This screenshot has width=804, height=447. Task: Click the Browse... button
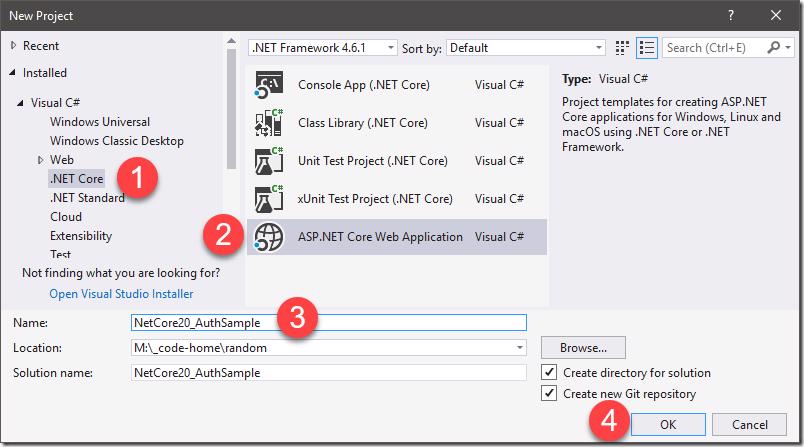pyautogui.click(x=583, y=348)
